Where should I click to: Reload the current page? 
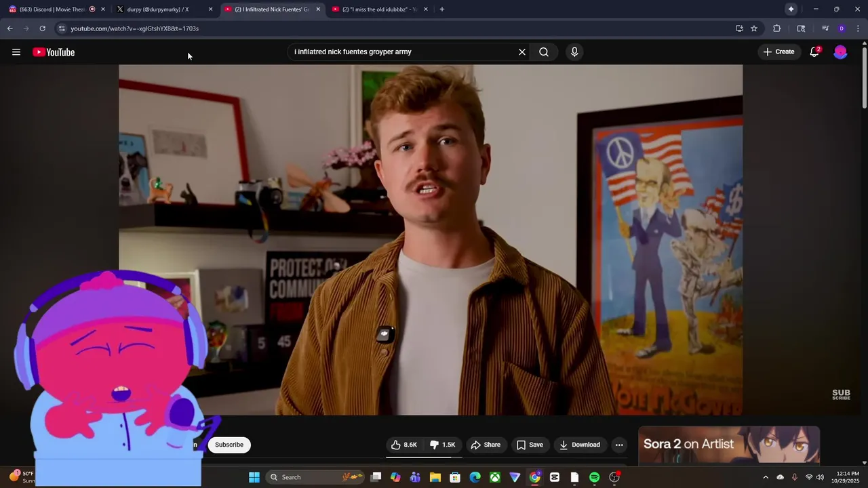pos(42,28)
